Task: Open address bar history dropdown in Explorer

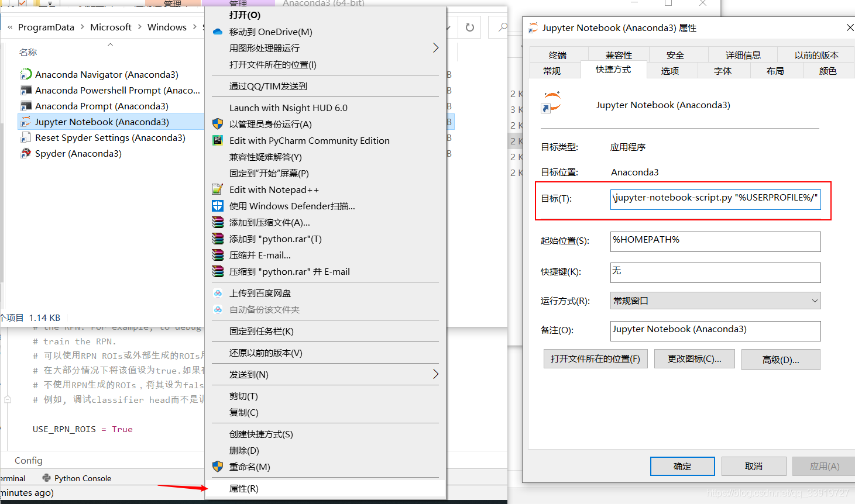Action: [x=448, y=27]
